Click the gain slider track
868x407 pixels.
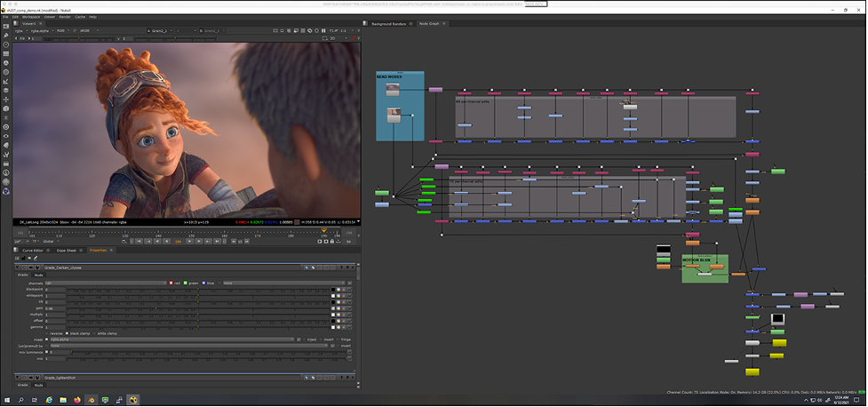pyautogui.click(x=197, y=308)
